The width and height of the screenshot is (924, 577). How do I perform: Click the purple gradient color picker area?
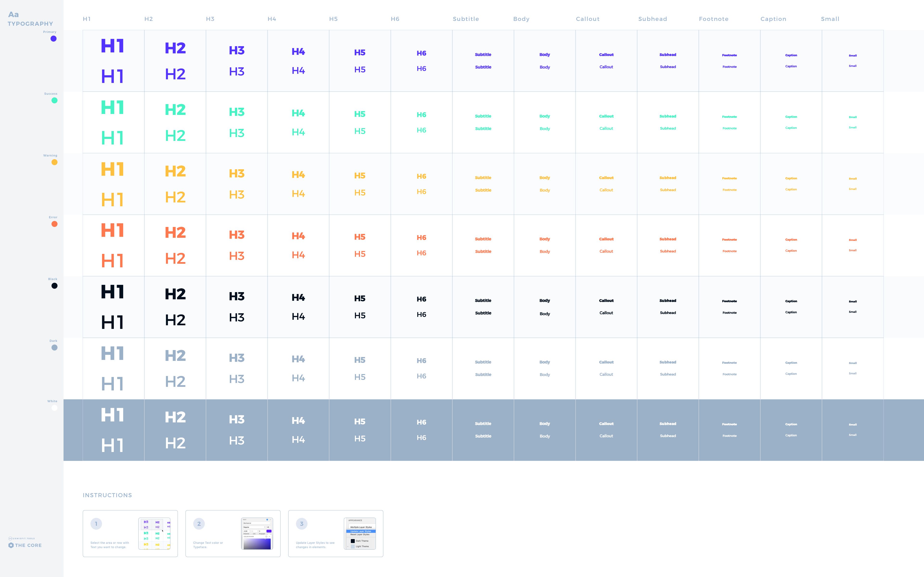point(257,544)
